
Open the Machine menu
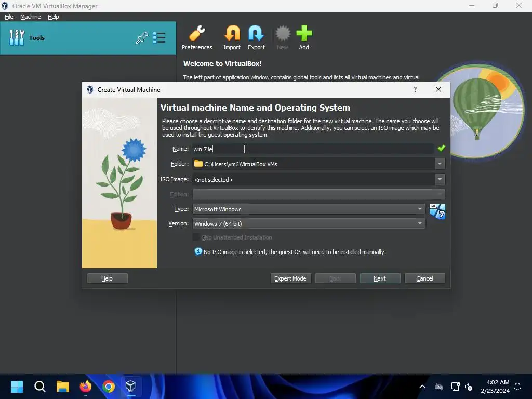click(x=31, y=17)
